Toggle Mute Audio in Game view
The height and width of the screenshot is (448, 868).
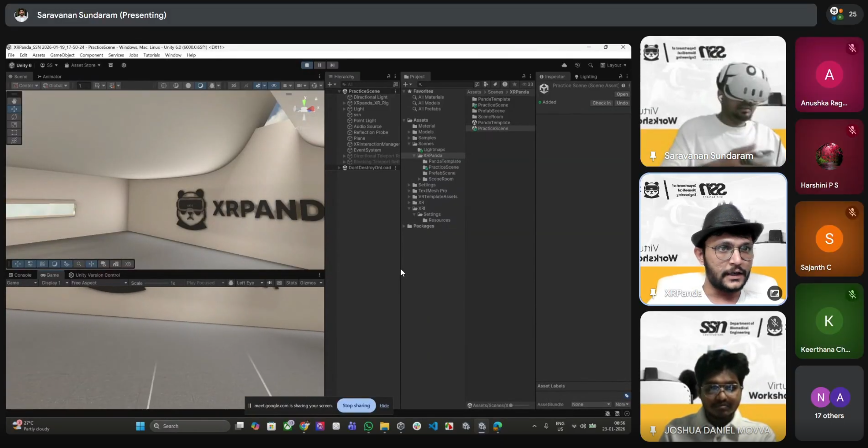[x=270, y=283]
